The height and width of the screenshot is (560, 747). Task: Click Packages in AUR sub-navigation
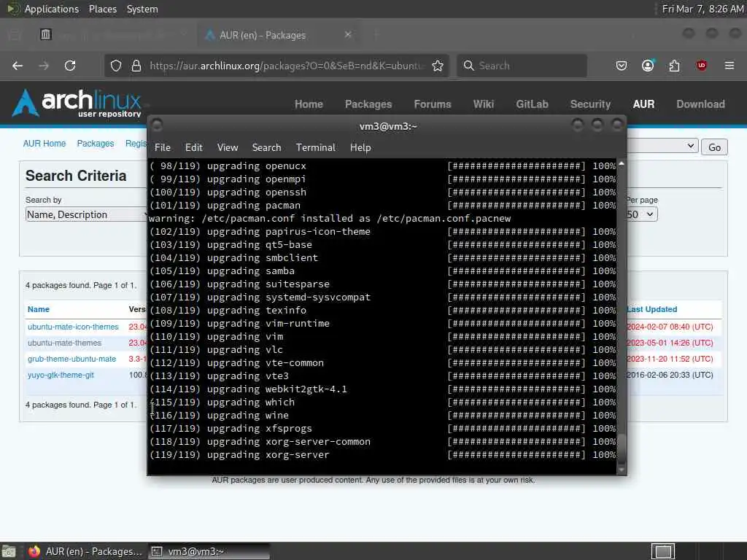96,144
